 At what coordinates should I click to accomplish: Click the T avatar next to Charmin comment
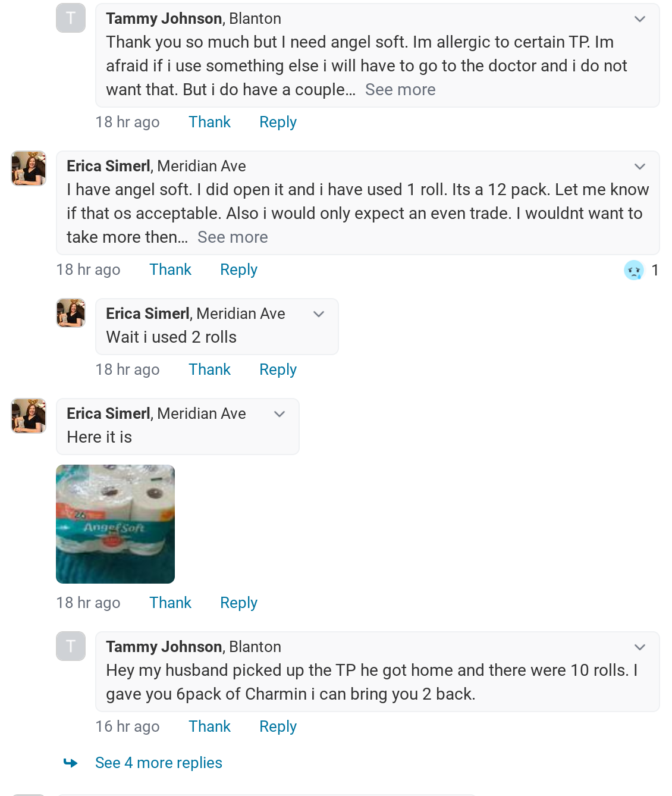pyautogui.click(x=71, y=646)
